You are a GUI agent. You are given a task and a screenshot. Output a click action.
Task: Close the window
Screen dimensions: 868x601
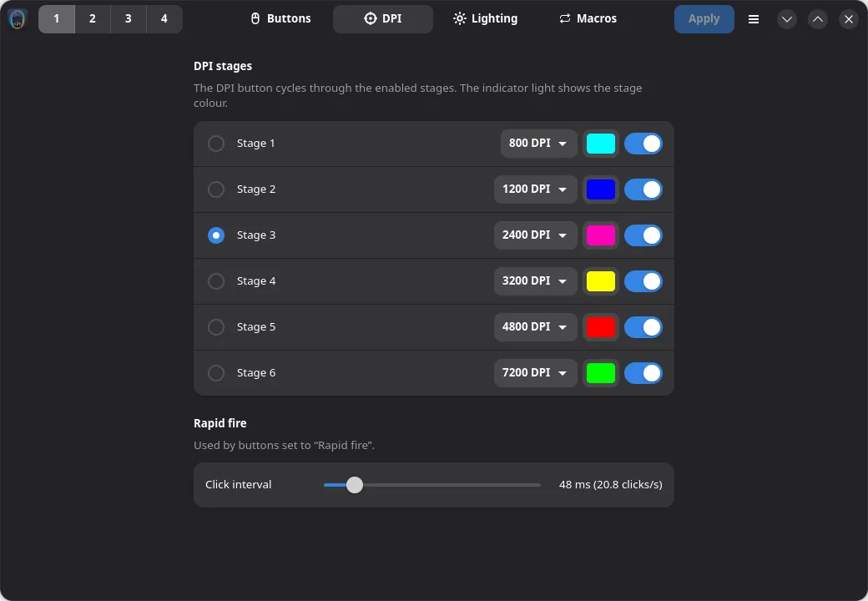point(849,19)
